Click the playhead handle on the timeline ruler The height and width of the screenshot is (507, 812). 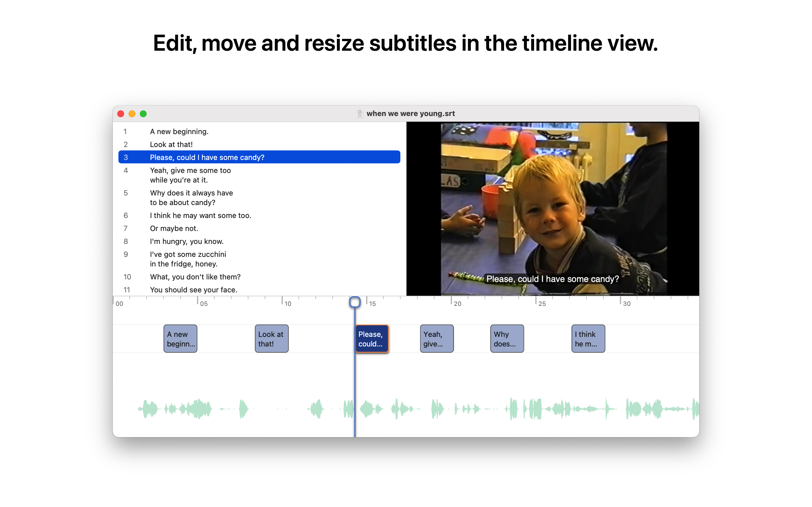tap(355, 302)
